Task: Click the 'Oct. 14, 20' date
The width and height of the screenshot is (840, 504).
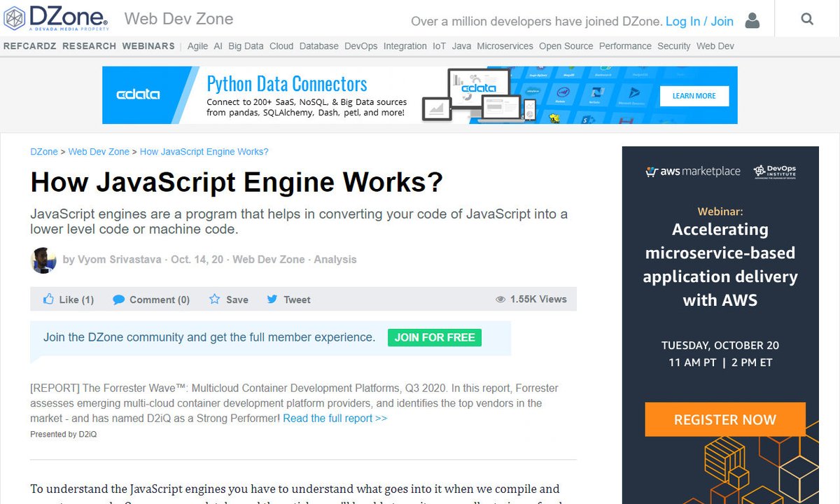Action: pyautogui.click(x=197, y=260)
